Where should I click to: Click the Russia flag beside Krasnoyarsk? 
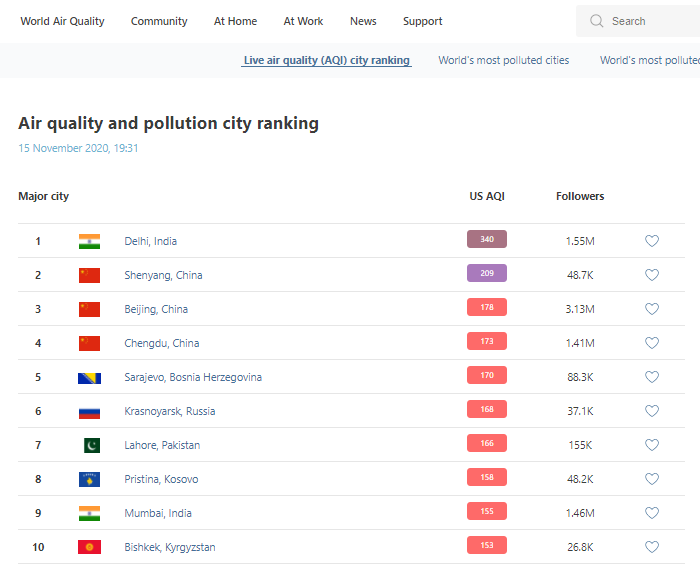[89, 411]
